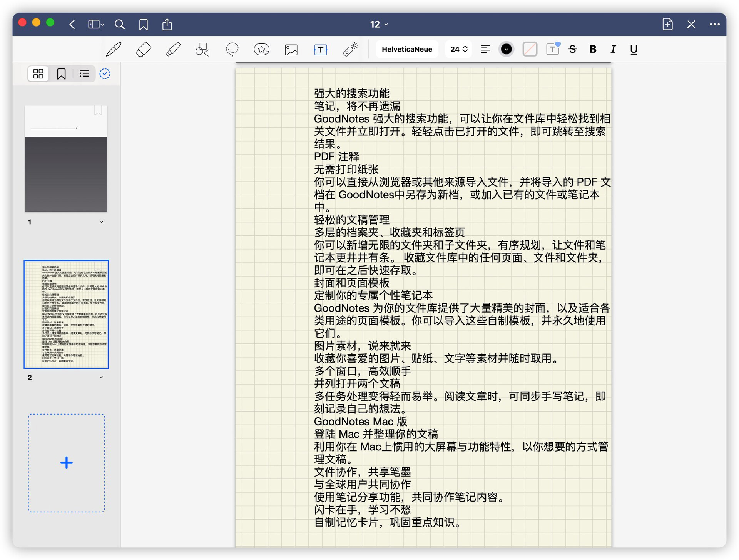Expand page 1 thumbnail options chevron
The width and height of the screenshot is (739, 560).
(x=101, y=222)
